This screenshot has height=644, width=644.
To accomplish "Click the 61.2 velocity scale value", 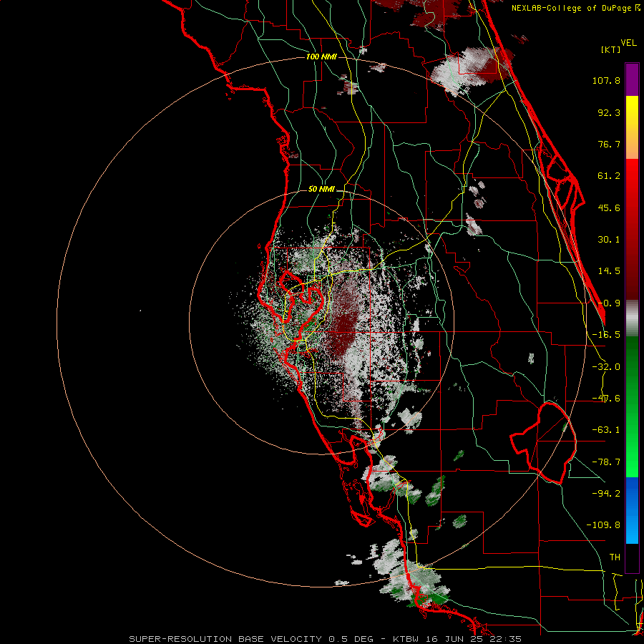I will coord(609,176).
